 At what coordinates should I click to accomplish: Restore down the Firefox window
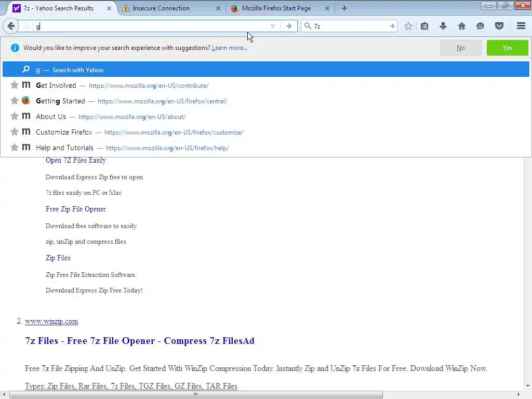(x=506, y=5)
